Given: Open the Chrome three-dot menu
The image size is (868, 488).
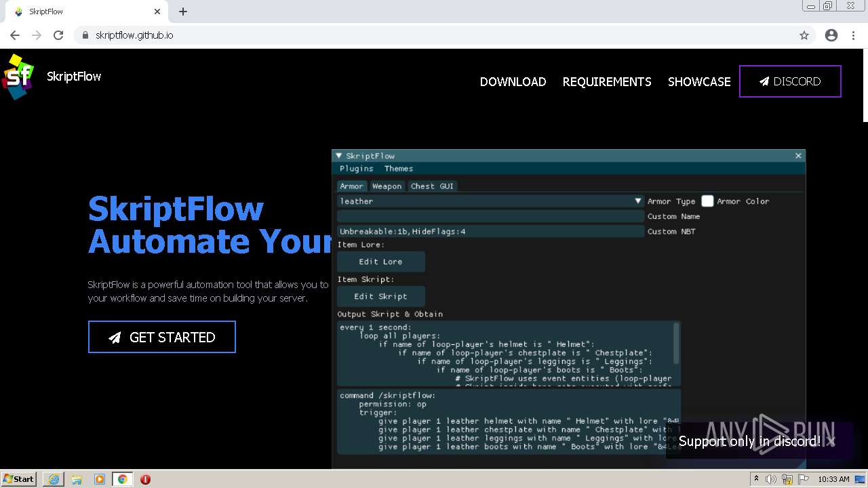Looking at the screenshot, I should coord(853,35).
